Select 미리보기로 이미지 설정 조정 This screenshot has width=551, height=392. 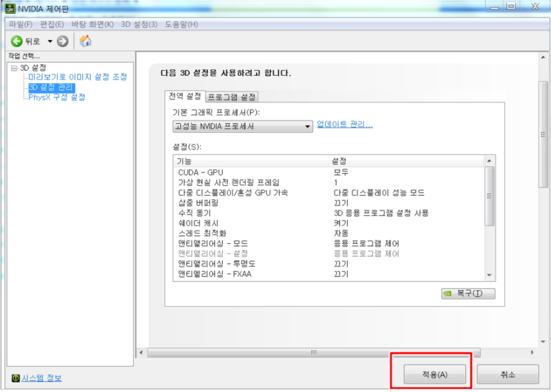[x=78, y=77]
